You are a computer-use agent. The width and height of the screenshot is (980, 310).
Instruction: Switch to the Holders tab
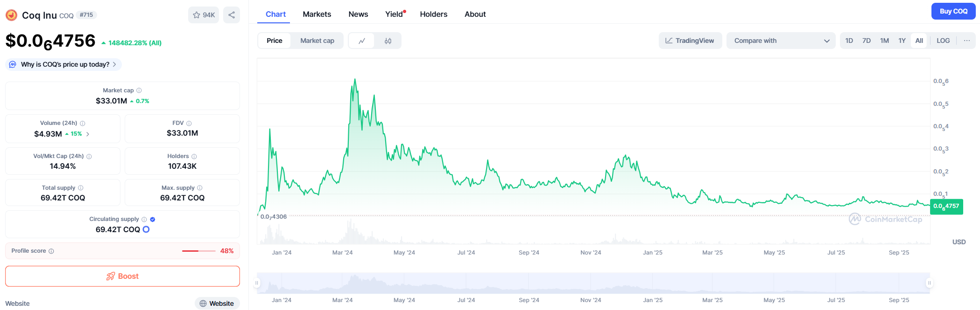[x=433, y=14]
